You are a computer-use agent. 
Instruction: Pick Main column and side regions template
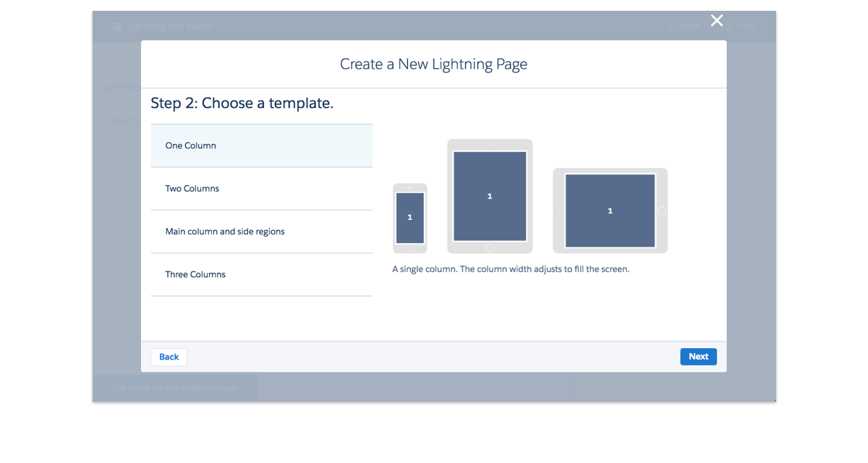261,231
